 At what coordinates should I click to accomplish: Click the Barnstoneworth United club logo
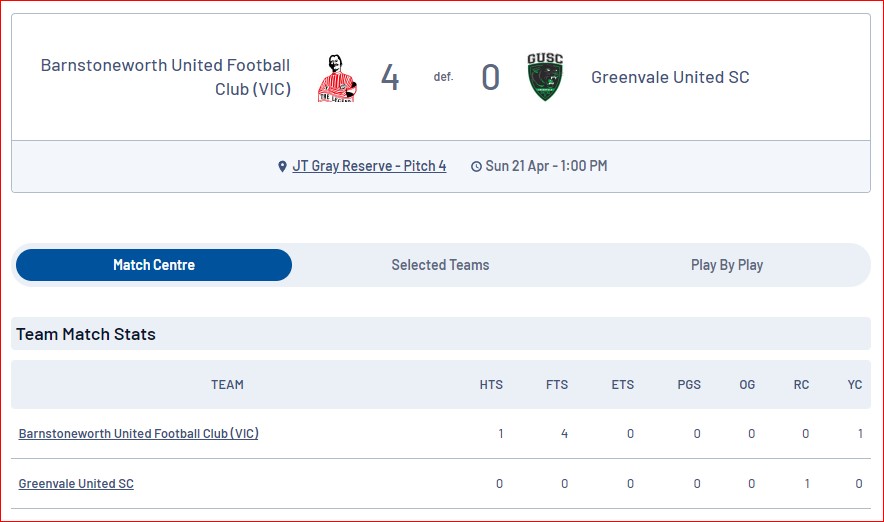[x=337, y=78]
